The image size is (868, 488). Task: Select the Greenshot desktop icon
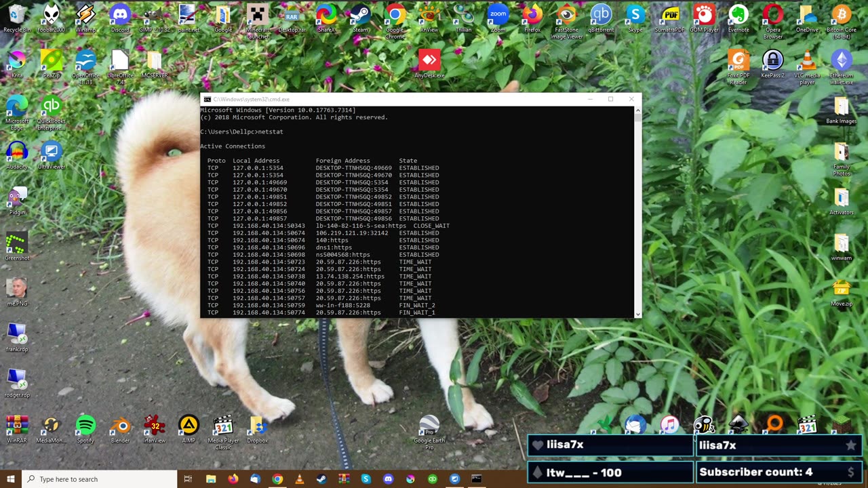pos(17,247)
